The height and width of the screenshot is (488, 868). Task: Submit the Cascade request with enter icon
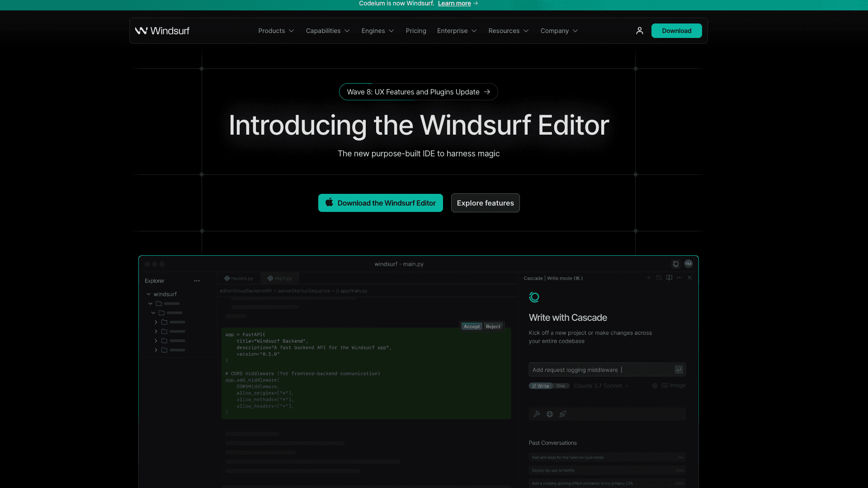pos(679,370)
